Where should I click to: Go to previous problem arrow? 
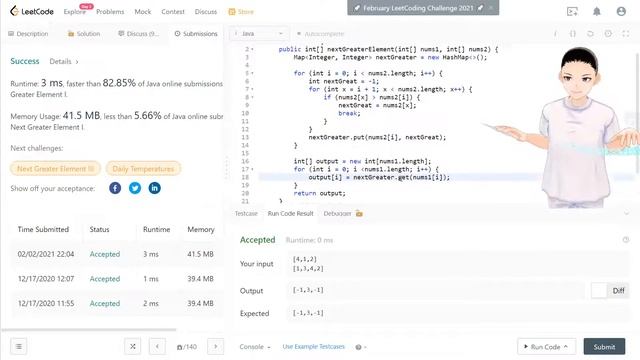point(157,347)
